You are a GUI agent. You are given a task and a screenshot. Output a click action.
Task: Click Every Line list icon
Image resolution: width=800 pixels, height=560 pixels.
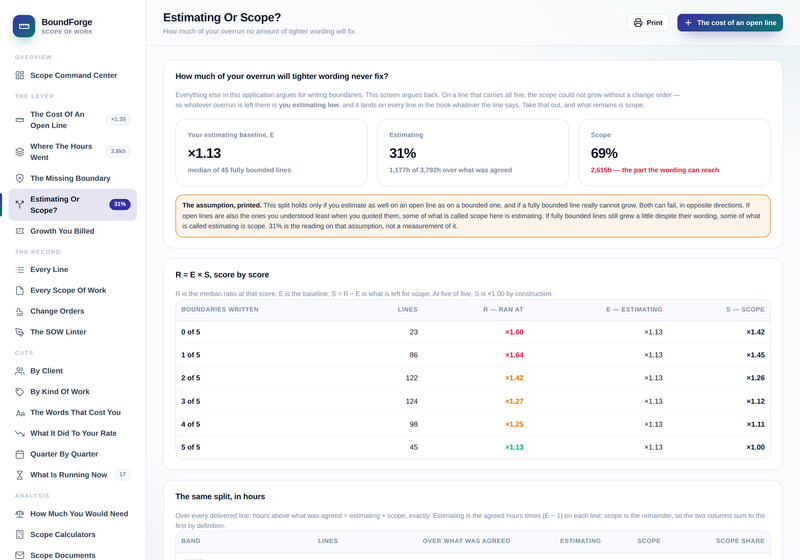(19, 269)
